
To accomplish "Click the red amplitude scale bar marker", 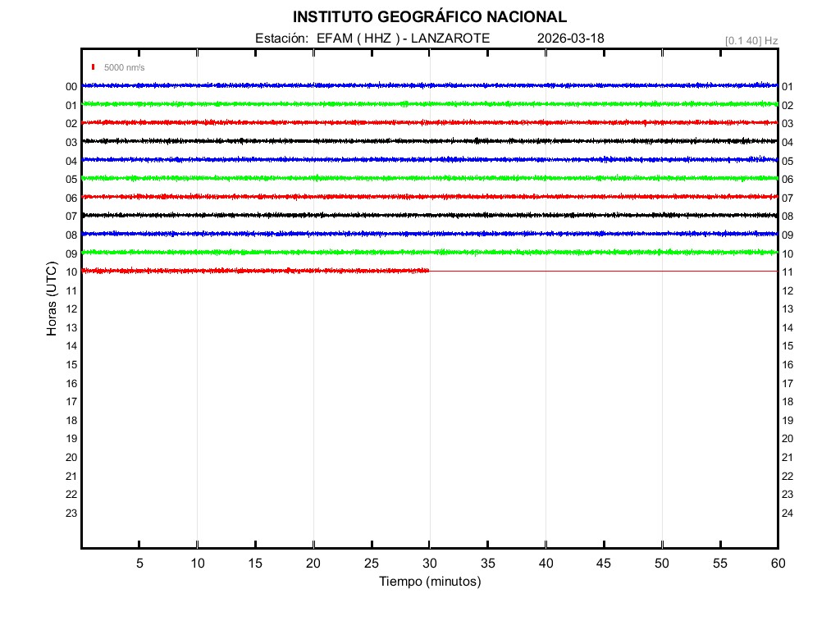I will pos(94,67).
